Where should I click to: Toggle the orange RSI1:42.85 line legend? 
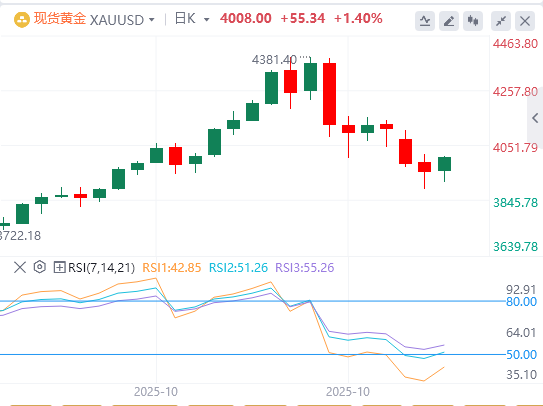(172, 267)
